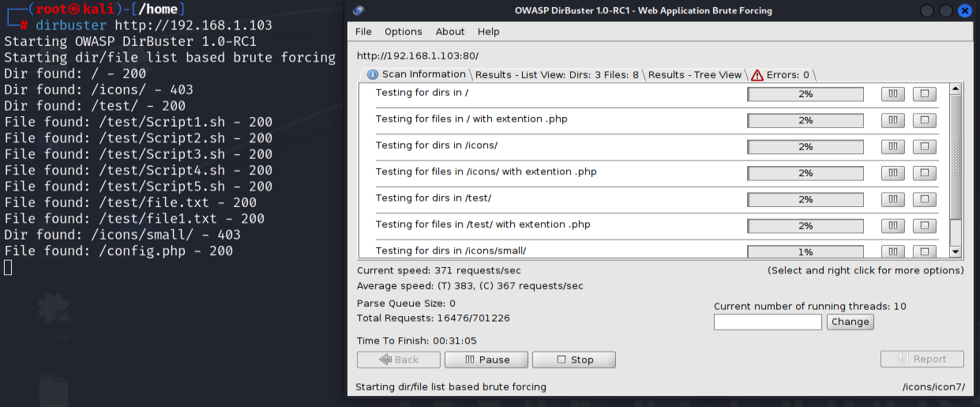Open the Help menu
This screenshot has height=407, width=980.
(489, 32)
